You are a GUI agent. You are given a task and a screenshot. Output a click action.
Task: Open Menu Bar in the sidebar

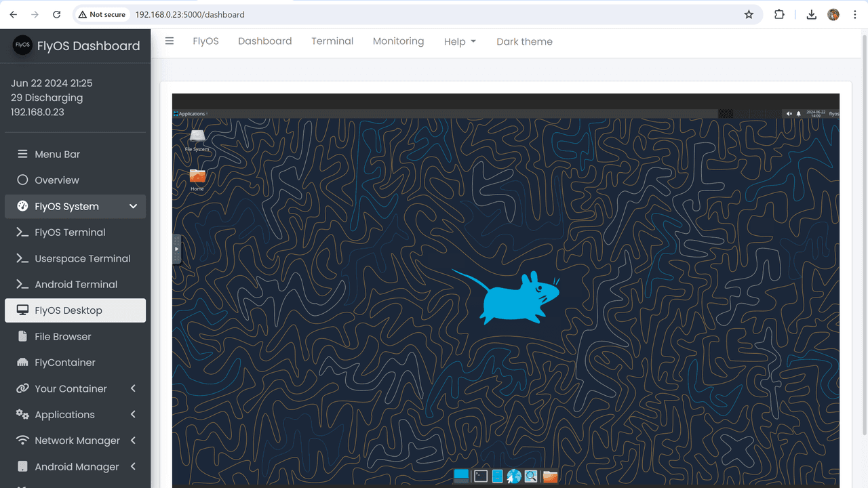pos(75,154)
